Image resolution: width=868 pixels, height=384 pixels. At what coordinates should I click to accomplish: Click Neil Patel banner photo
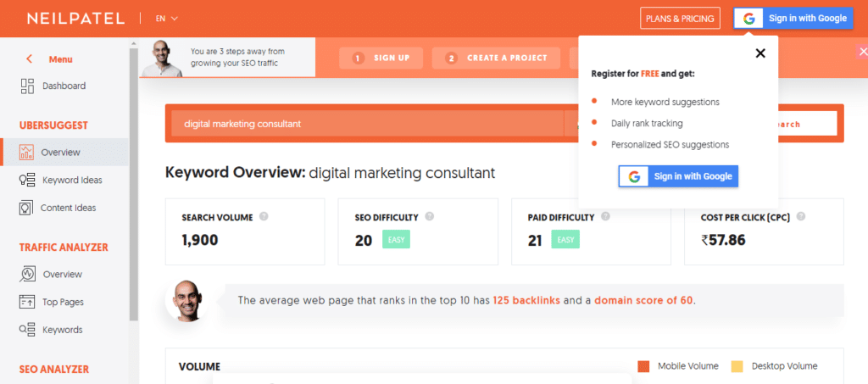pyautogui.click(x=161, y=58)
